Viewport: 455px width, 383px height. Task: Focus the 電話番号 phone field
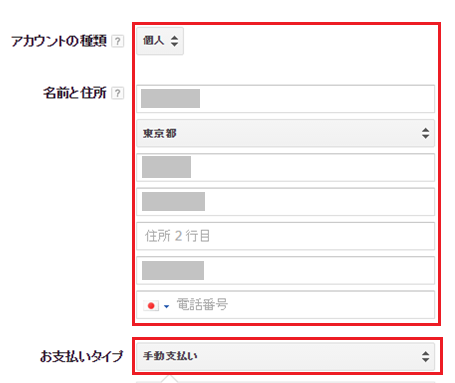pos(286,305)
